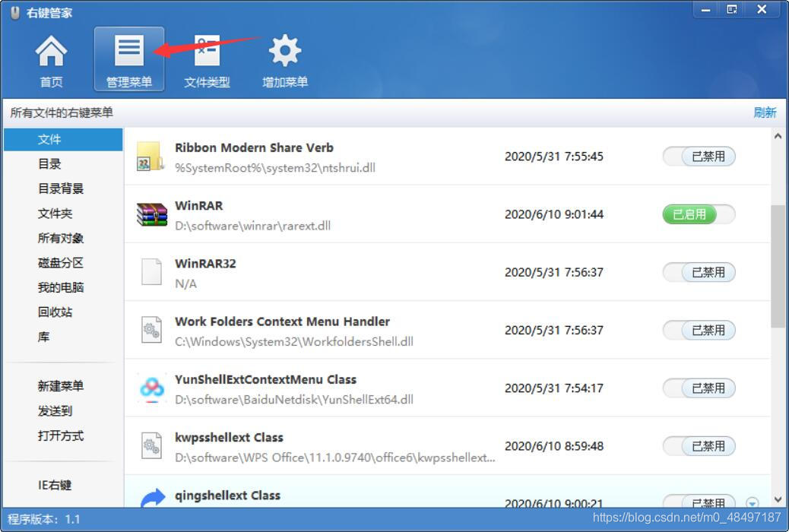The height and width of the screenshot is (532, 789).
Task: Disable the WinRAR 已启用 toggle
Action: pyautogui.click(x=699, y=214)
